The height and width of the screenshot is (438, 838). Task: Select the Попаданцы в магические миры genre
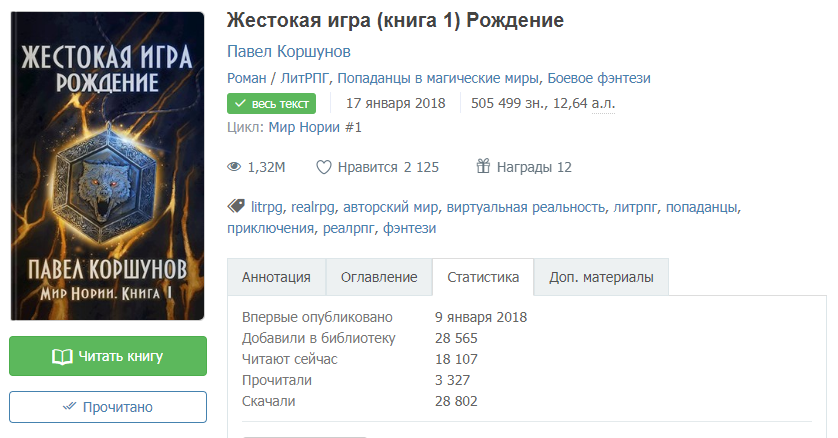tap(440, 78)
